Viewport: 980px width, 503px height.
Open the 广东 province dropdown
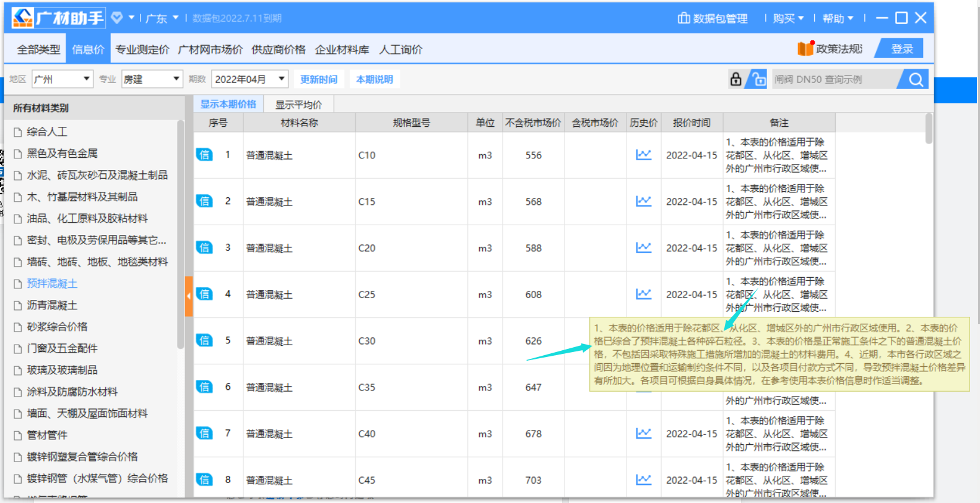pos(162,19)
